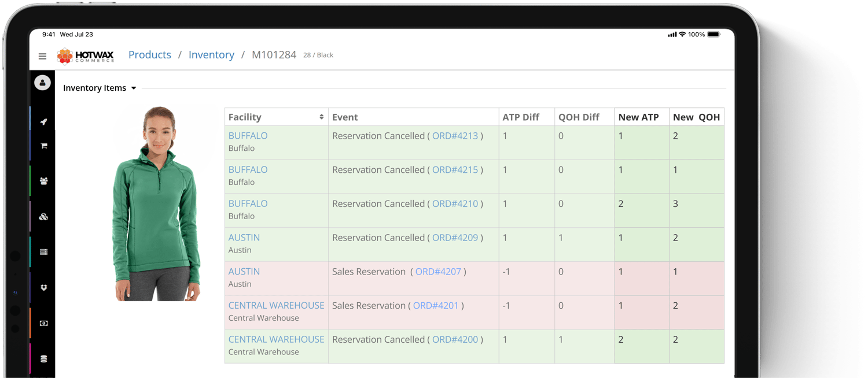Image resolution: width=868 pixels, height=378 pixels.
Task: Open the shopping cart sidebar icon
Action: click(x=43, y=146)
